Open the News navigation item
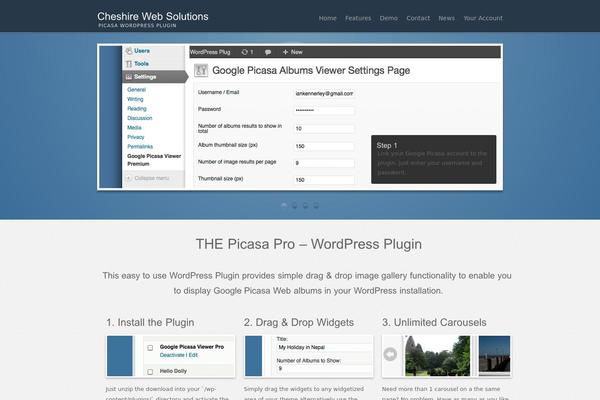Screen dimensions: 600x400 (x=447, y=18)
